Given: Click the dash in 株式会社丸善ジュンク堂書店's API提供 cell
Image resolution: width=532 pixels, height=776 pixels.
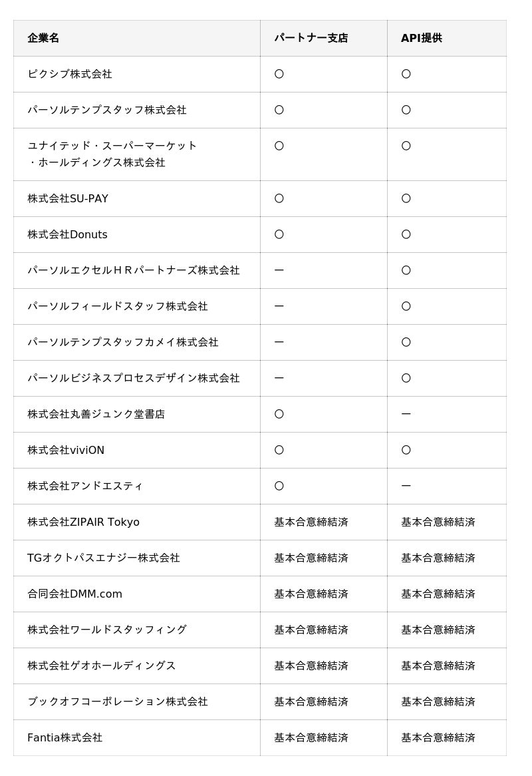Looking at the screenshot, I should tap(406, 414).
